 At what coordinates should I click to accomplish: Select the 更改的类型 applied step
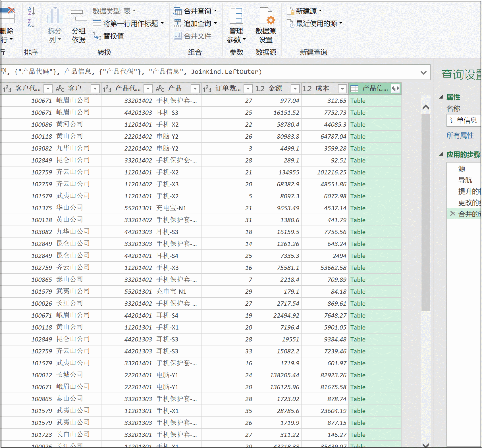[x=469, y=203]
